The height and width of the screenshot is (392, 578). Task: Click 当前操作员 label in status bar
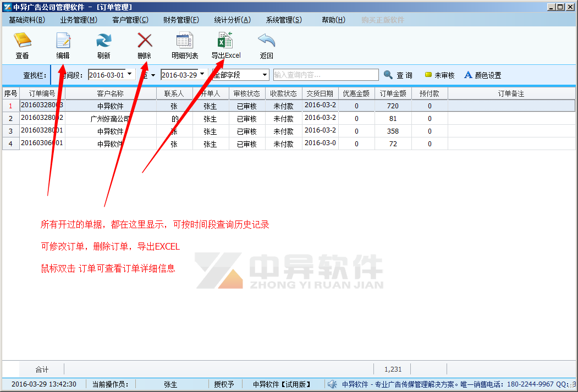110,384
